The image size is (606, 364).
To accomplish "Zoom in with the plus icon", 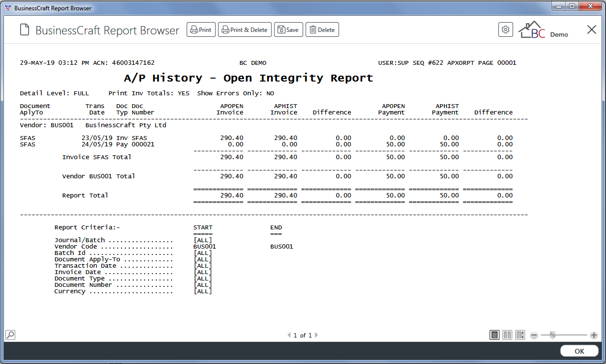I will 594,336.
